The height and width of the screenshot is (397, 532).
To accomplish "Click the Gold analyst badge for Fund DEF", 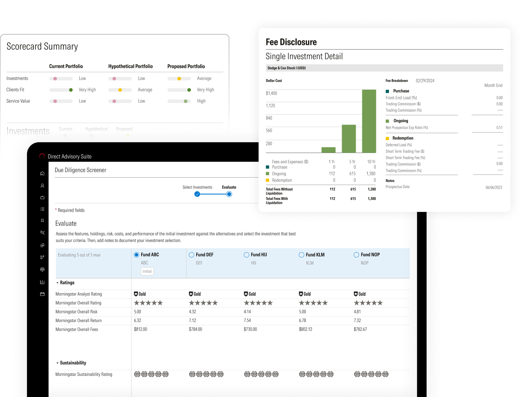I will (195, 294).
